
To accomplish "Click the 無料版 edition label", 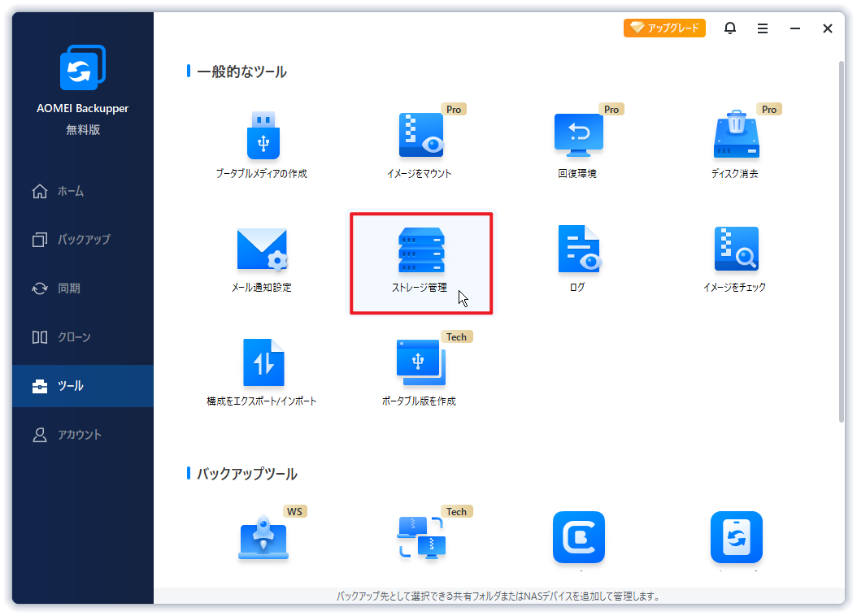I will [83, 130].
